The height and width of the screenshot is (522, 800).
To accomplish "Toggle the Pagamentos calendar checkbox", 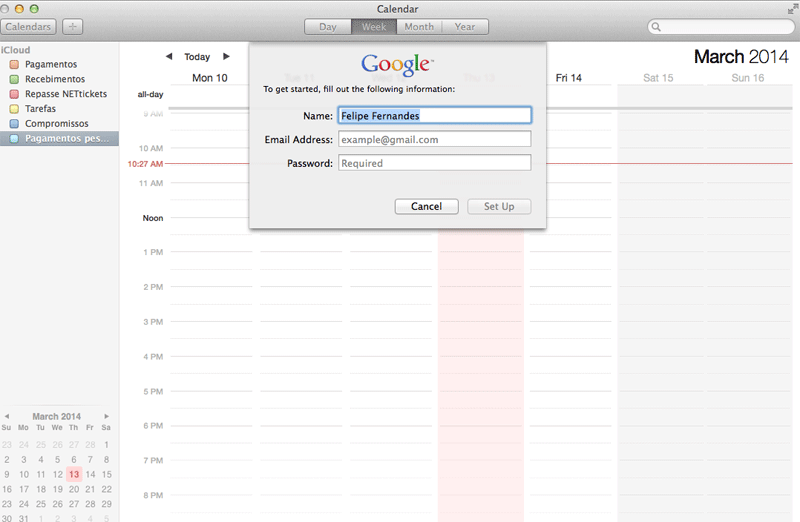I will [x=14, y=64].
